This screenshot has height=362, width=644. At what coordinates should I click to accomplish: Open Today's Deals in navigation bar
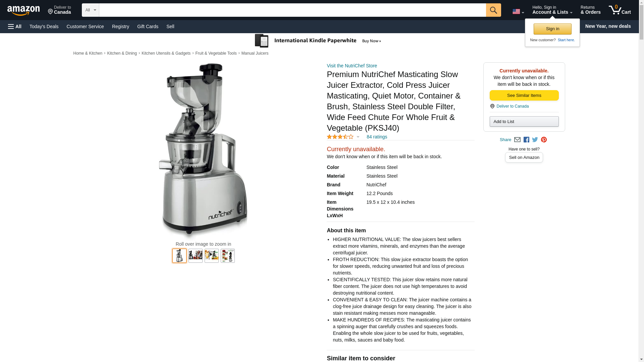44,26
